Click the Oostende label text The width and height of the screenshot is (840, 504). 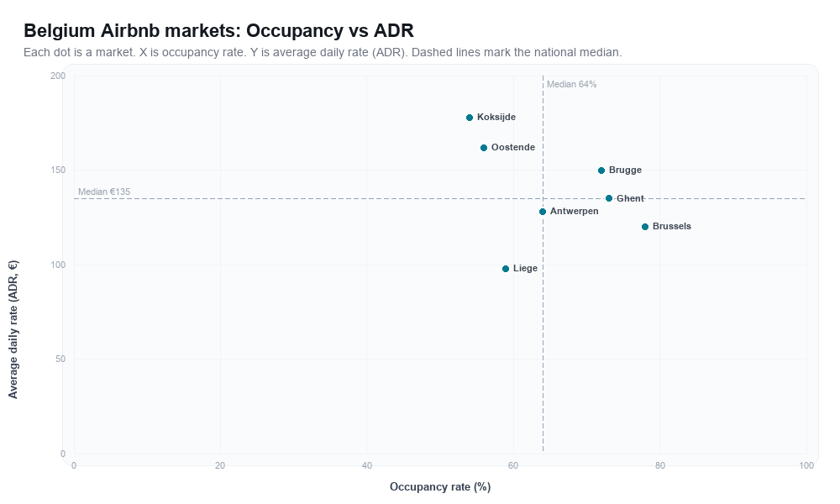(x=512, y=147)
